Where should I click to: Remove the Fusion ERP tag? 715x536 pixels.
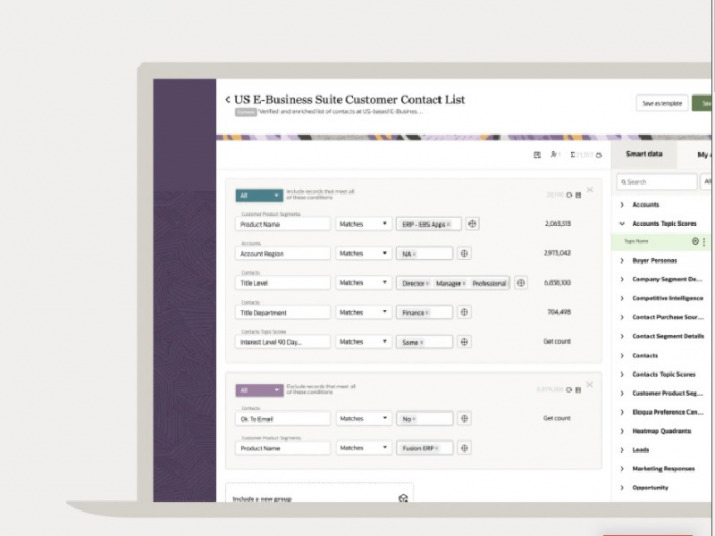click(x=437, y=448)
